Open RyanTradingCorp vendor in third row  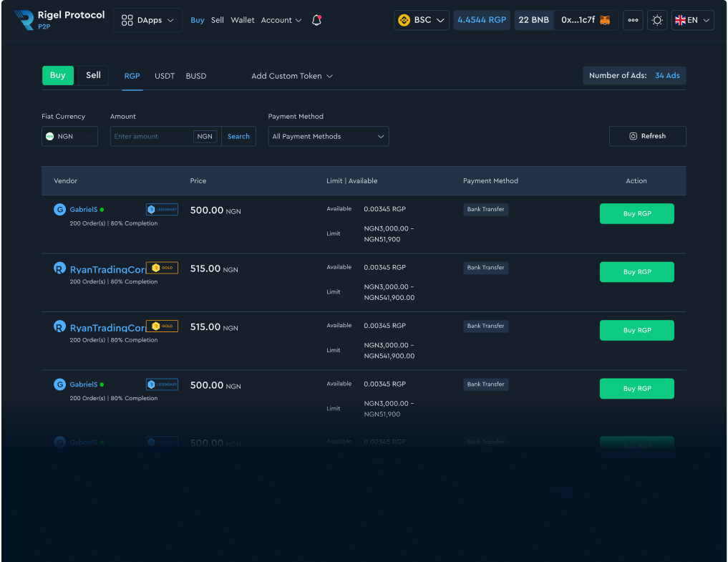107,327
